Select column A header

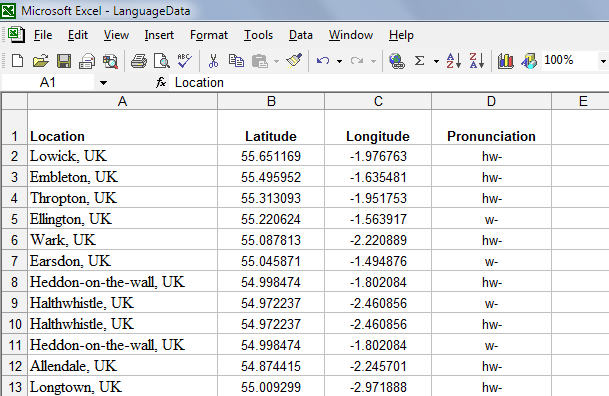click(122, 101)
